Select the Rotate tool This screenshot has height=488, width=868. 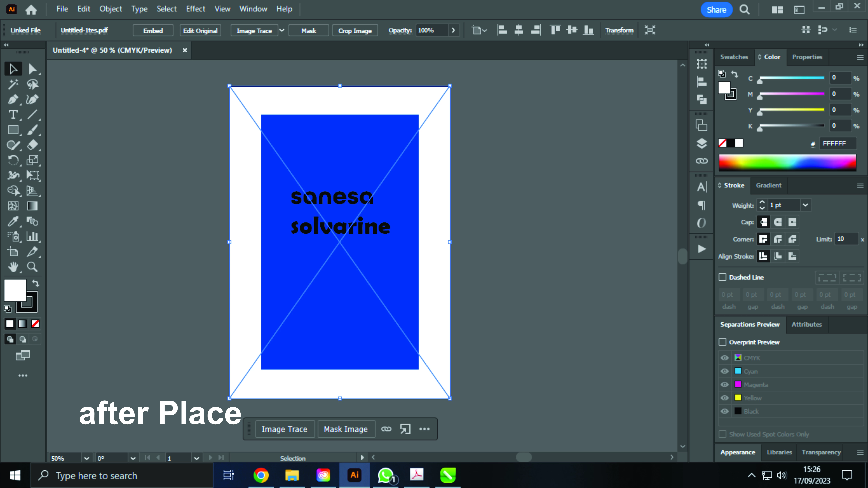(x=13, y=160)
